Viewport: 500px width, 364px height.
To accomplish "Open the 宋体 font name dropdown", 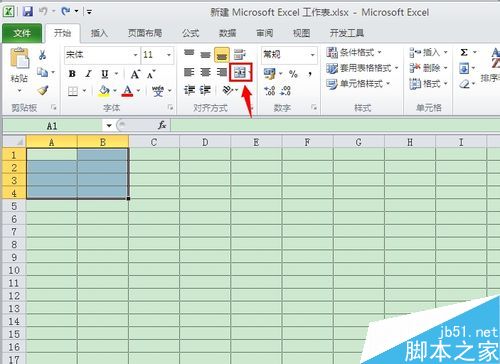I will [x=135, y=55].
